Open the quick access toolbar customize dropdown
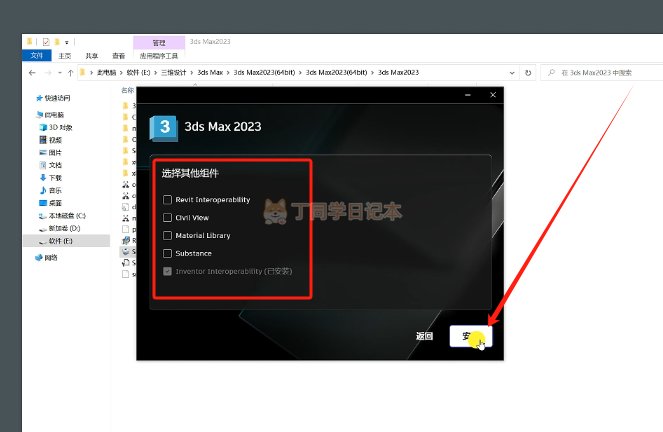Image resolution: width=663 pixels, height=432 pixels. pyautogui.click(x=67, y=42)
